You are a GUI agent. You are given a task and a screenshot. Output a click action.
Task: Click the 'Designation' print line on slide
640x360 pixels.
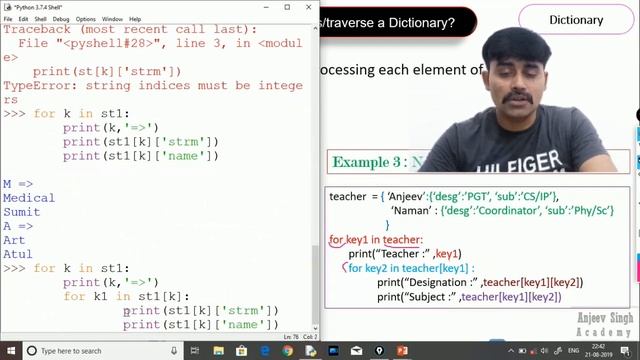coord(480,282)
